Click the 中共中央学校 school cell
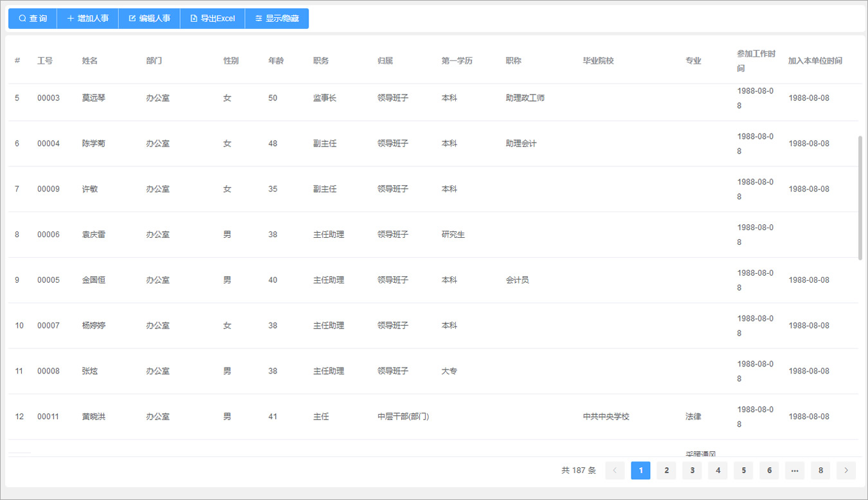 (x=606, y=416)
